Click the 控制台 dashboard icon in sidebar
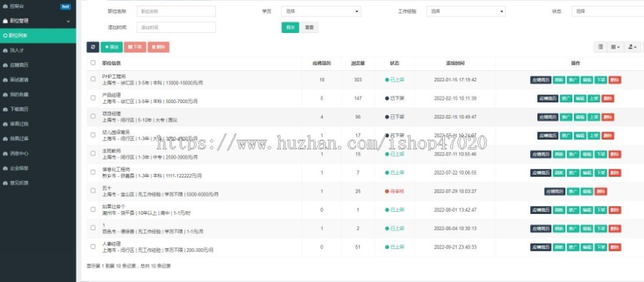Screen dimensions: 644x282 [x=5, y=6]
